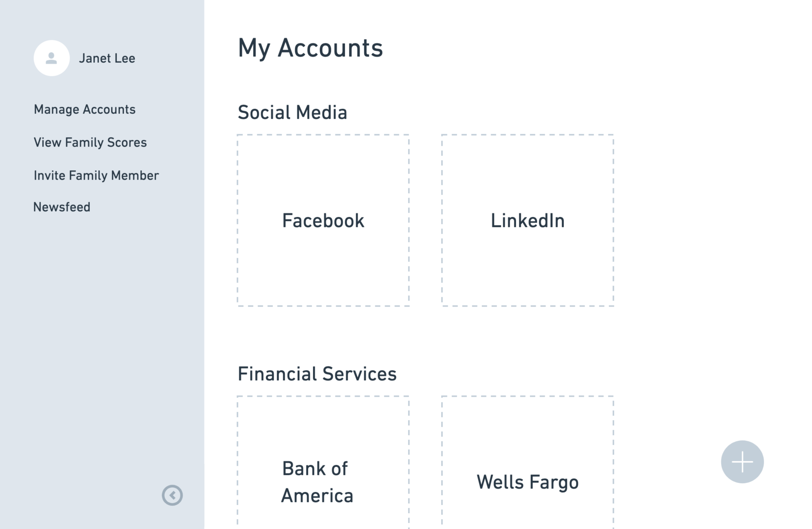Click the gap between Bank of America and Wells Fargo cards

tap(425, 470)
